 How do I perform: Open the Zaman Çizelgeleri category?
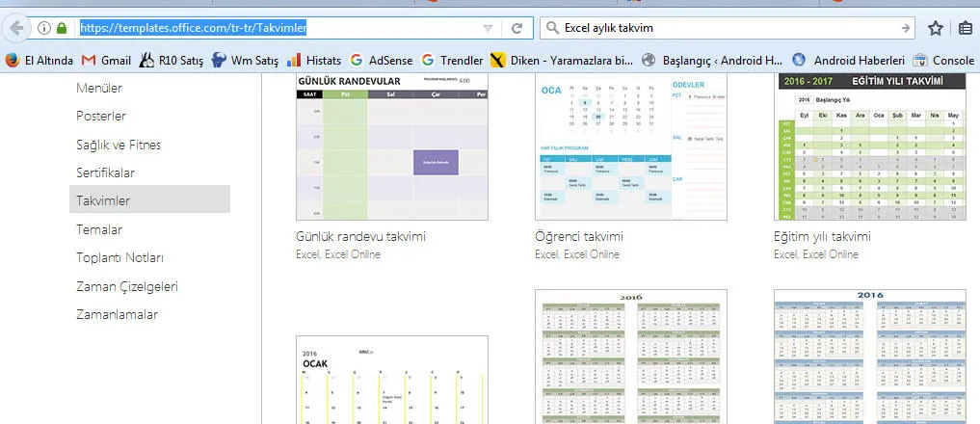point(126,286)
